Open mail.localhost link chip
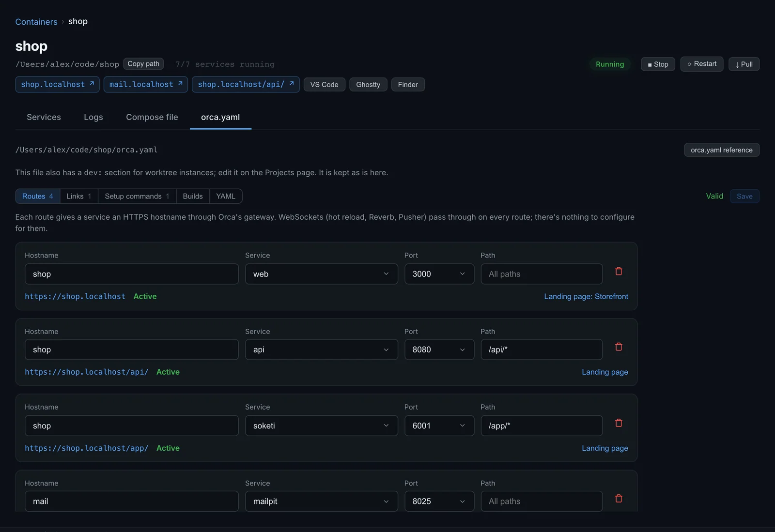 click(x=145, y=84)
